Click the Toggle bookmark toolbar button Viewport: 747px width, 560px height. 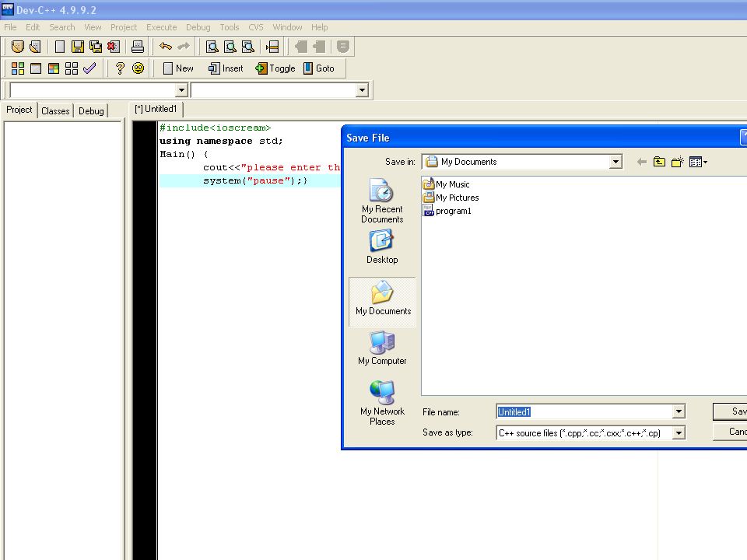[x=275, y=68]
